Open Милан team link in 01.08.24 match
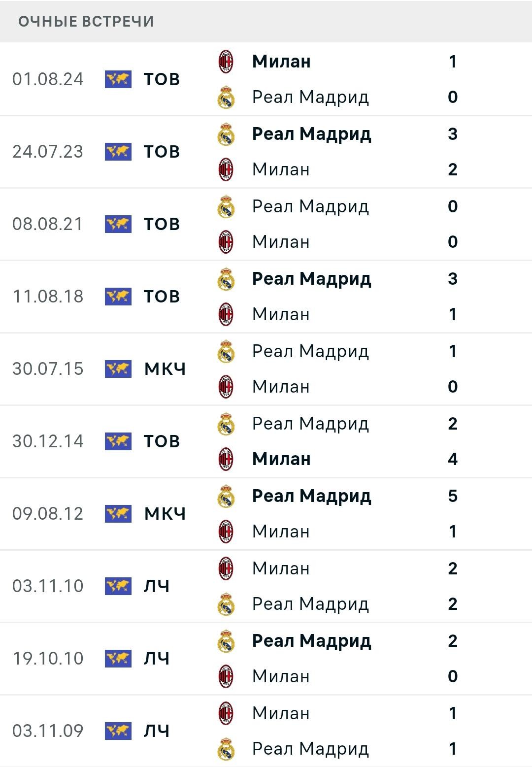This screenshot has height=767, width=532. (x=281, y=62)
